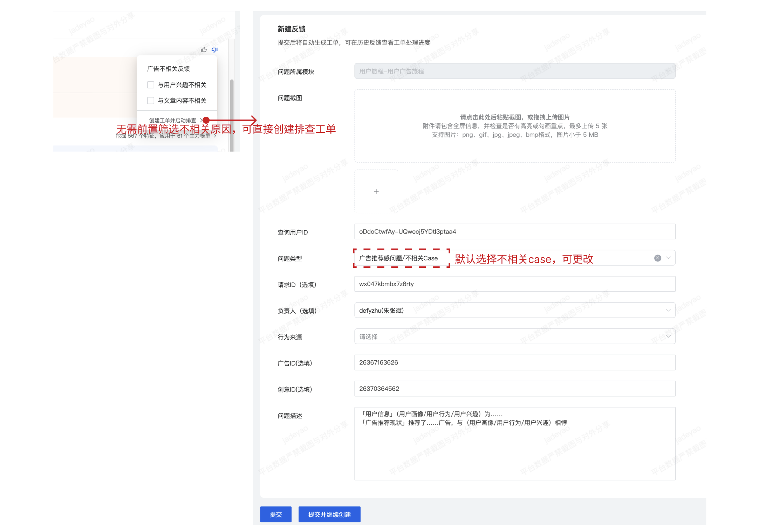
Task: Click arrow after 挖掘 567 个特征 text
Action: click(215, 136)
